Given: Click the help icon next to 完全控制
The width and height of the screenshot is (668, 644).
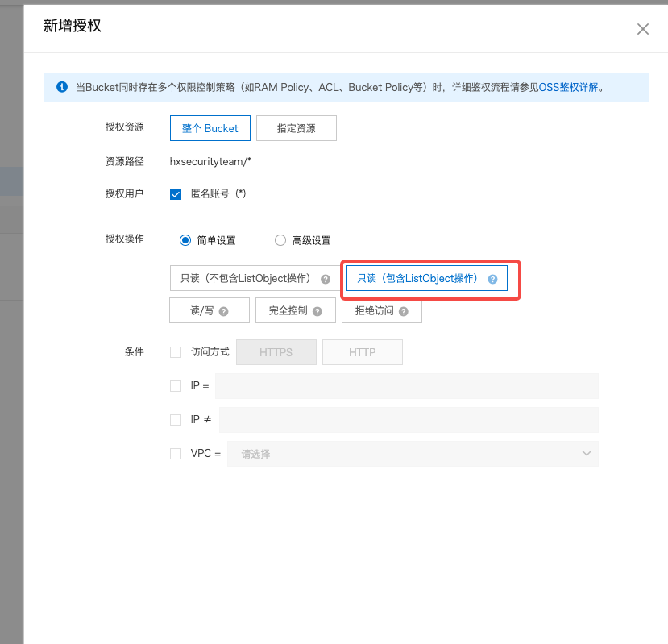Looking at the screenshot, I should click(318, 311).
